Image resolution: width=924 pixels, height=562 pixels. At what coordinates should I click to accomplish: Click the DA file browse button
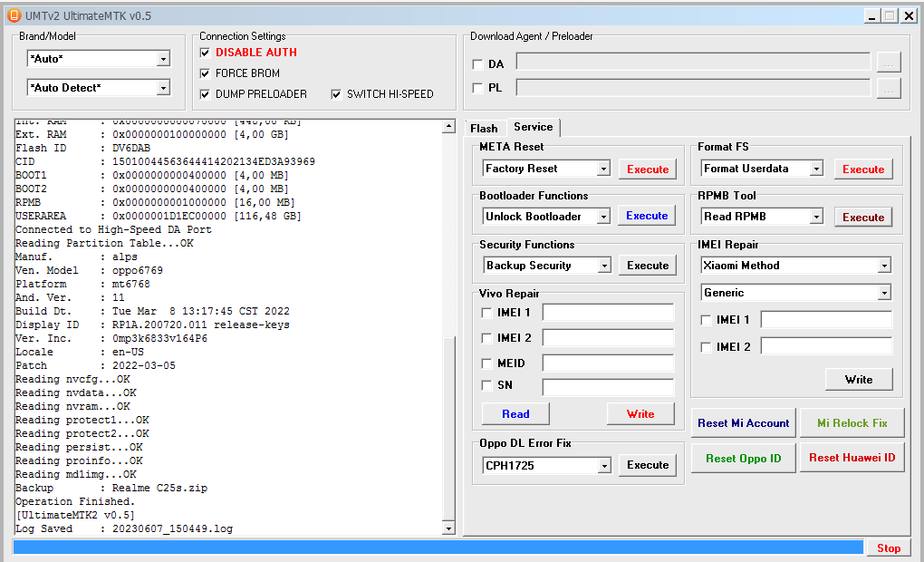pyautogui.click(x=889, y=62)
